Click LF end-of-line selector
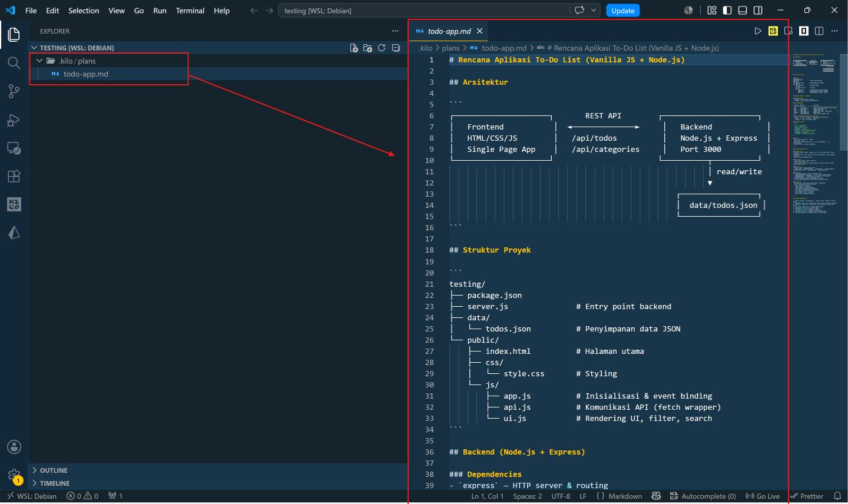The height and width of the screenshot is (504, 848). pos(583,496)
